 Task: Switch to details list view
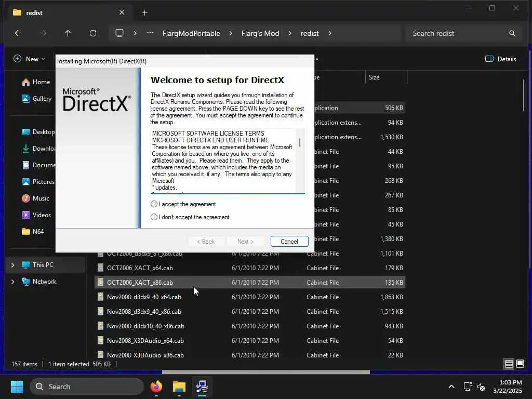click(x=509, y=364)
